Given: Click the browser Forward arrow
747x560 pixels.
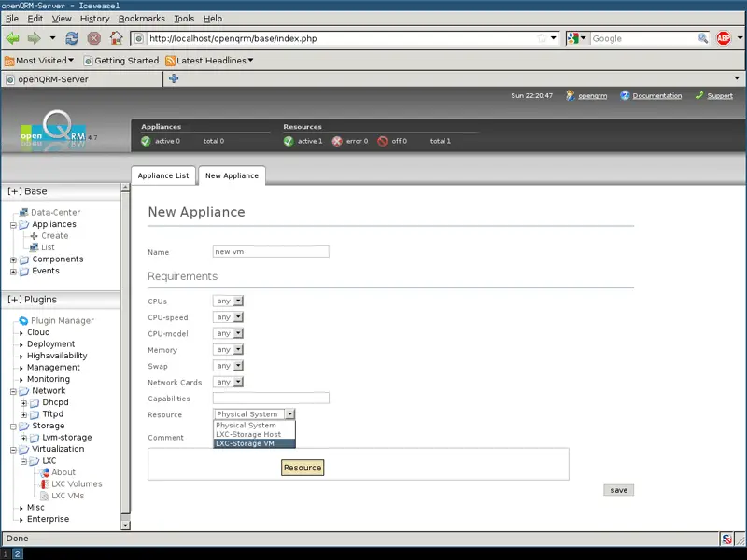Looking at the screenshot, I should 35,38.
